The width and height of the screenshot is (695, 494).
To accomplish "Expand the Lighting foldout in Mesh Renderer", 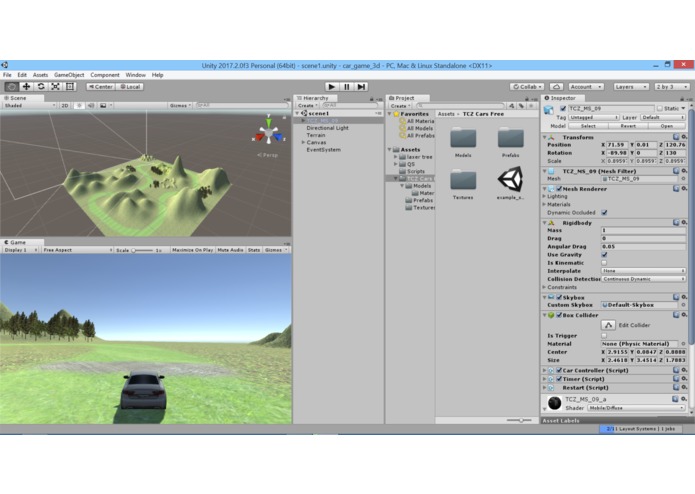I will 544,196.
